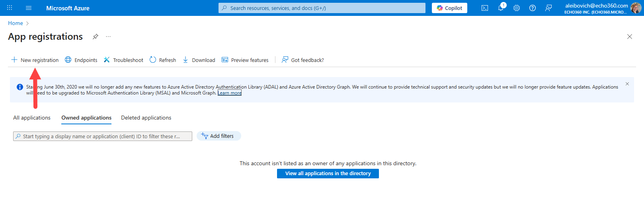Click the Microsoft Azure title

click(68, 8)
